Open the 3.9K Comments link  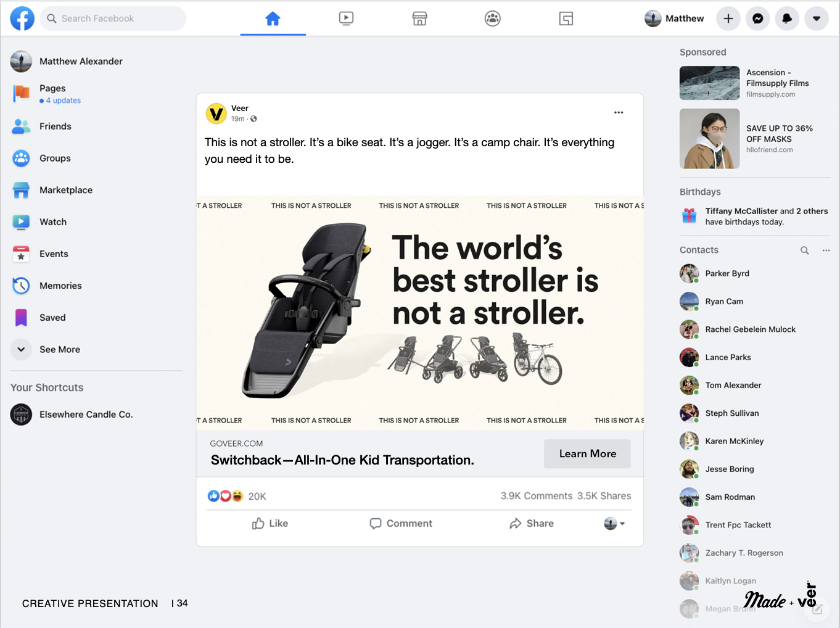click(537, 496)
